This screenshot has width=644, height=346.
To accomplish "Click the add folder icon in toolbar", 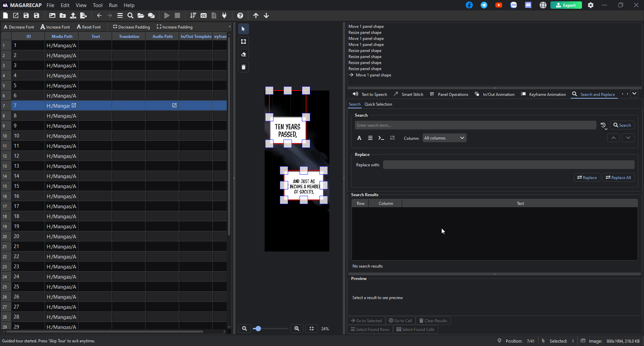I will click(63, 15).
